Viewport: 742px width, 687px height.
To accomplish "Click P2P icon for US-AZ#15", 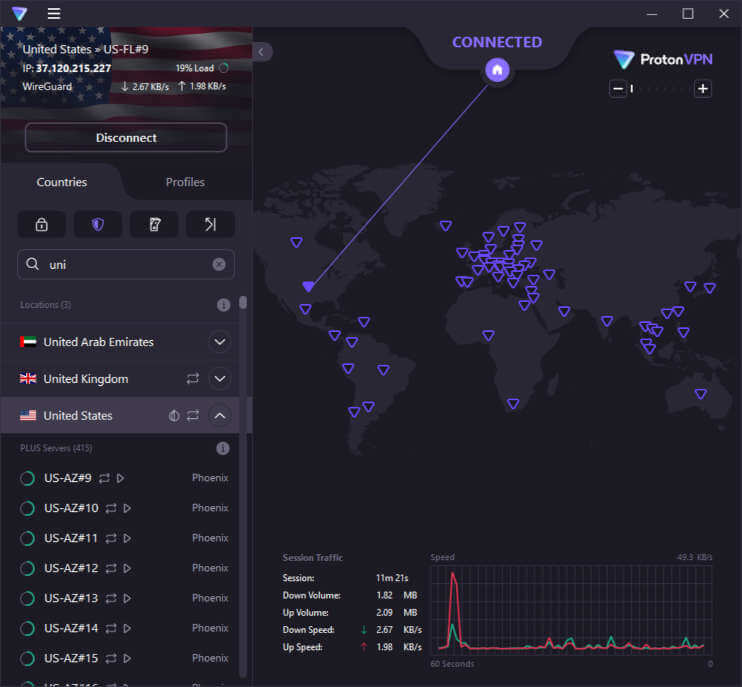I will 111,659.
